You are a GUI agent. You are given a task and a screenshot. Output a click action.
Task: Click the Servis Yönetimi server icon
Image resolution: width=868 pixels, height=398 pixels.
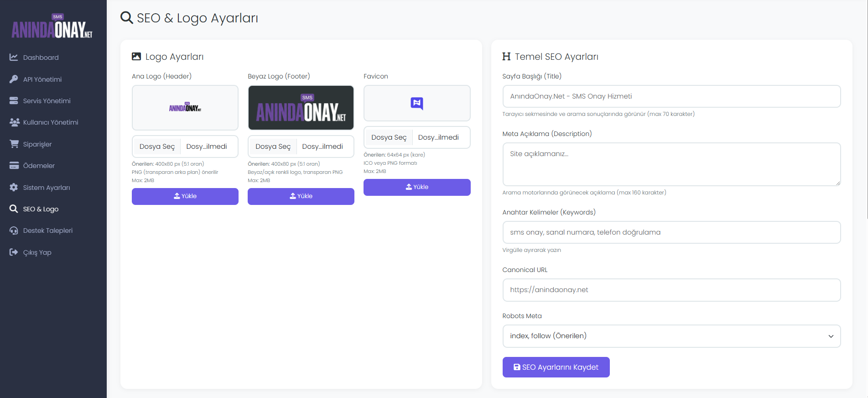(14, 100)
